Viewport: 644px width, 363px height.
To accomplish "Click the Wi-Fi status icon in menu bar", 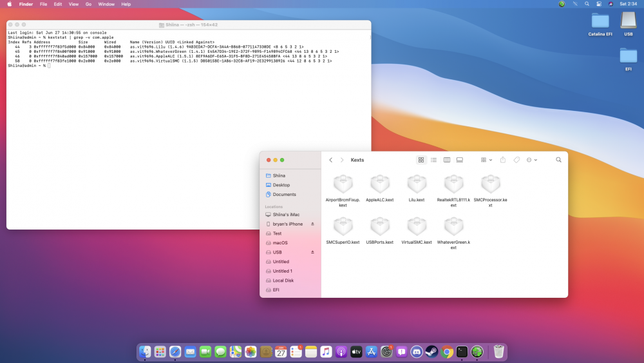I will click(x=575, y=4).
